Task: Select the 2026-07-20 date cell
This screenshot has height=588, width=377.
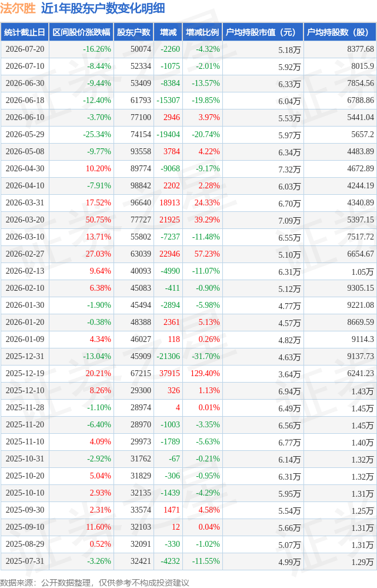Action: [x=25, y=49]
